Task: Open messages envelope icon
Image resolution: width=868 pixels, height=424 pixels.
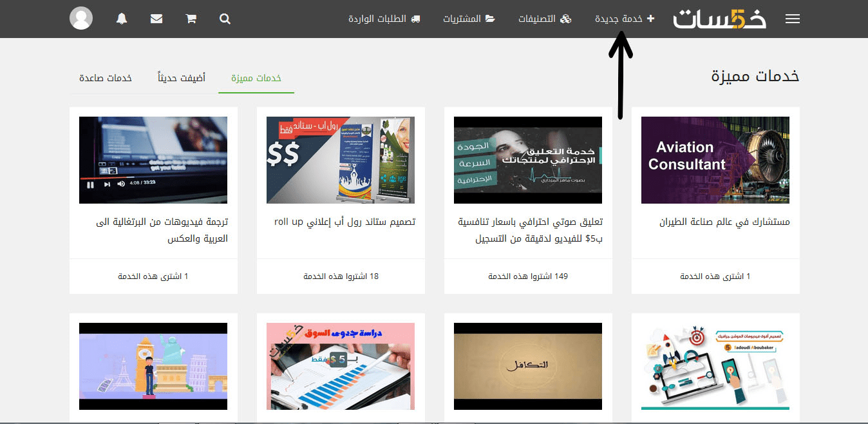Action: coord(156,19)
